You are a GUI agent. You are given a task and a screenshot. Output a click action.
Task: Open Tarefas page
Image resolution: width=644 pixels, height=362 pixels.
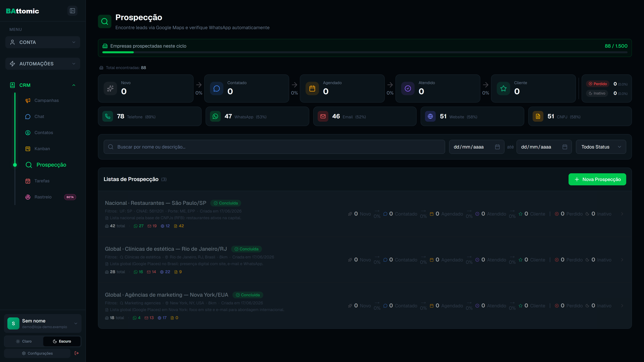pos(42,181)
